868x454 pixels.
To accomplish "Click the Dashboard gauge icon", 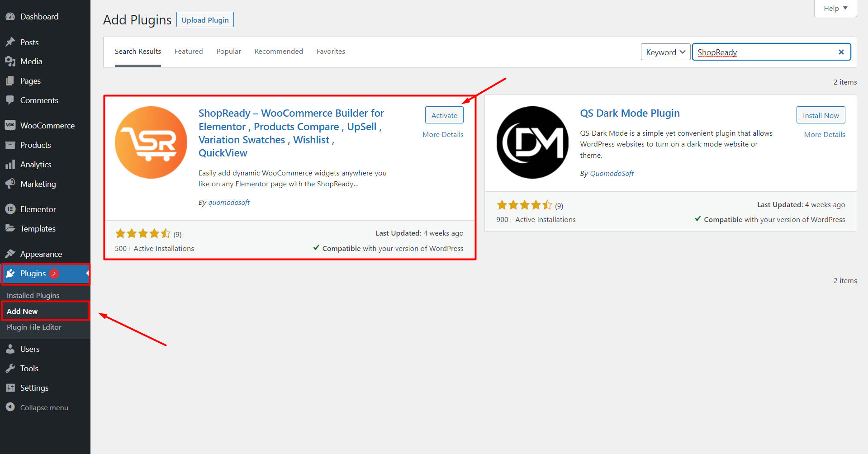I will 10,17.
